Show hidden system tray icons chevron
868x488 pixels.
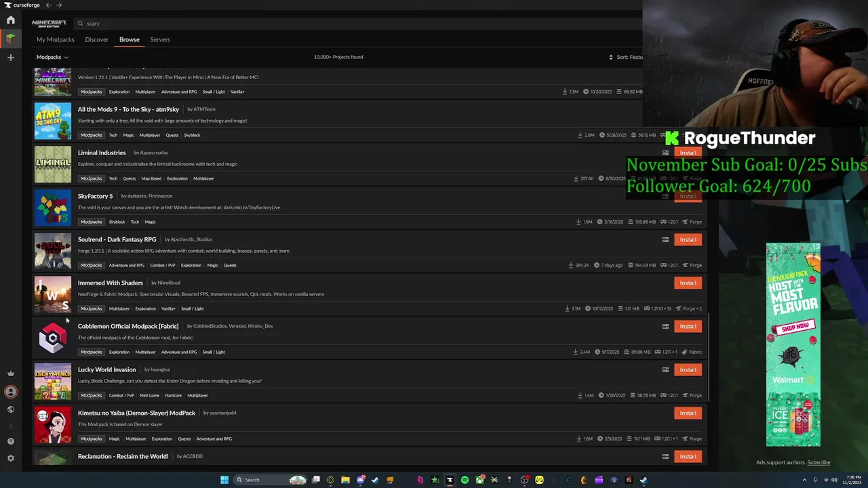[x=804, y=480]
